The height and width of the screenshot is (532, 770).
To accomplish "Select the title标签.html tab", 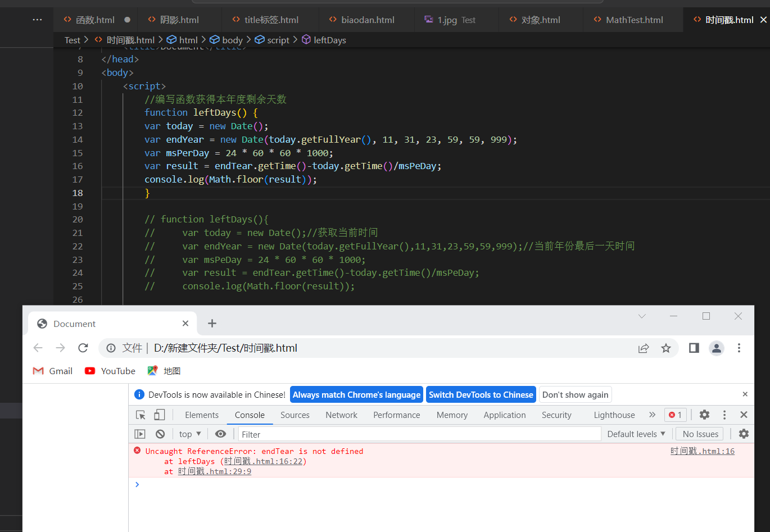I will [x=271, y=20].
